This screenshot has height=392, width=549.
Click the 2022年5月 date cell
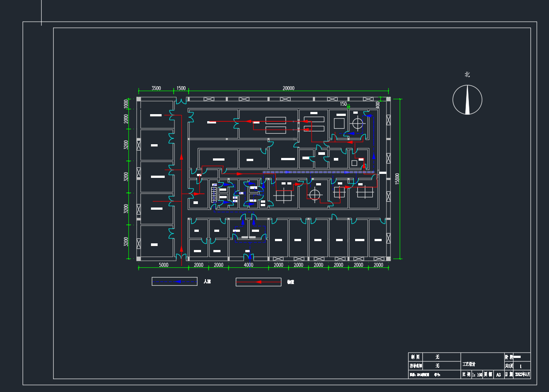click(522, 374)
